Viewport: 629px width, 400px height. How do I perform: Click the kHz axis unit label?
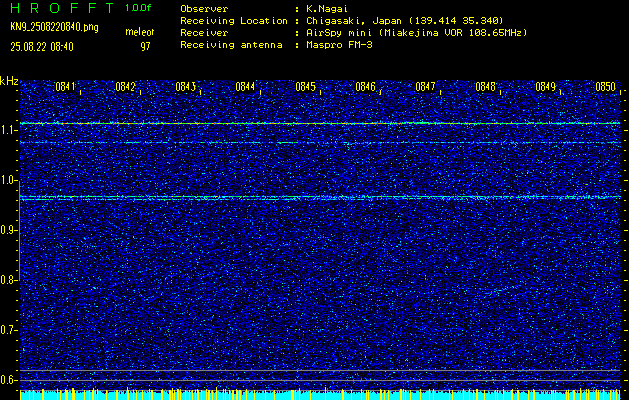[x=9, y=81]
